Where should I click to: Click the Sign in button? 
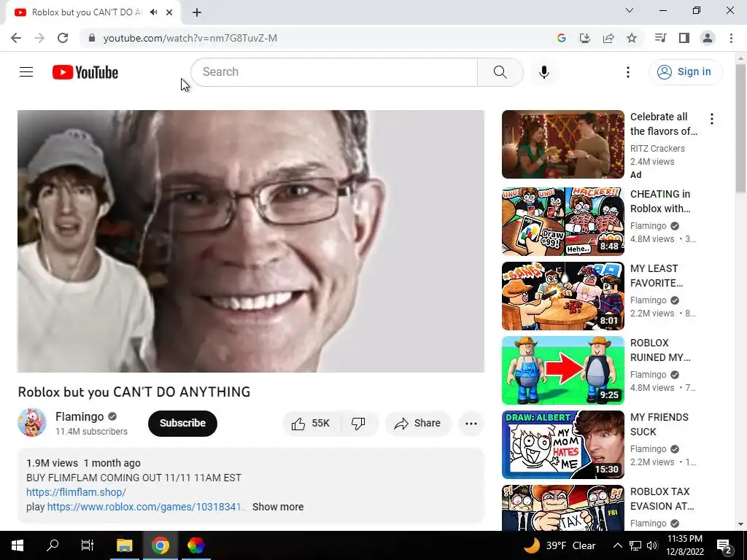point(685,72)
